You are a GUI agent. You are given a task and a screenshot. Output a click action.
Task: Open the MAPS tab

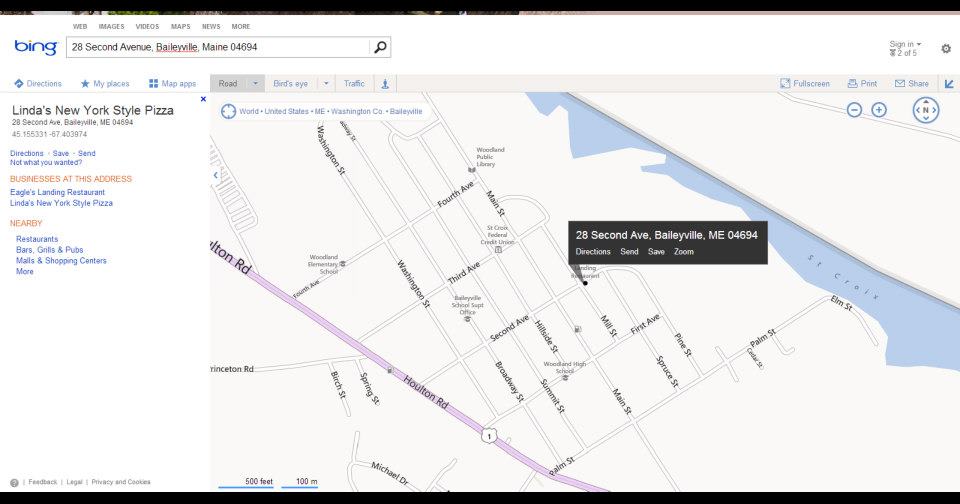pyautogui.click(x=181, y=26)
